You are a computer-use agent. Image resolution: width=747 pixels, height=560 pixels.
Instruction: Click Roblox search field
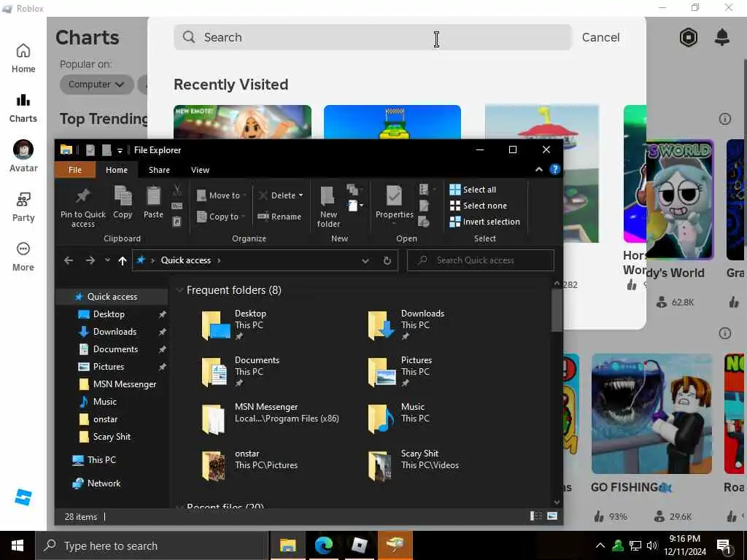(x=372, y=37)
